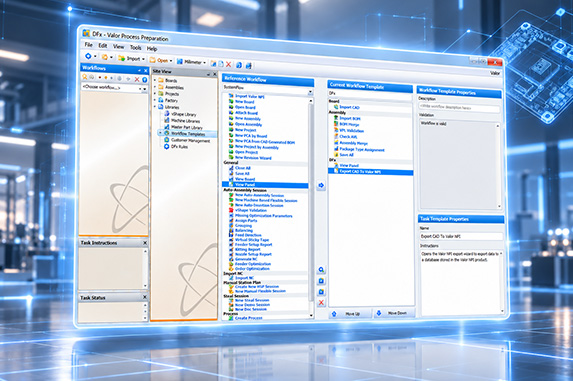
Task: Click the Import toolbar button
Action: click(130, 58)
